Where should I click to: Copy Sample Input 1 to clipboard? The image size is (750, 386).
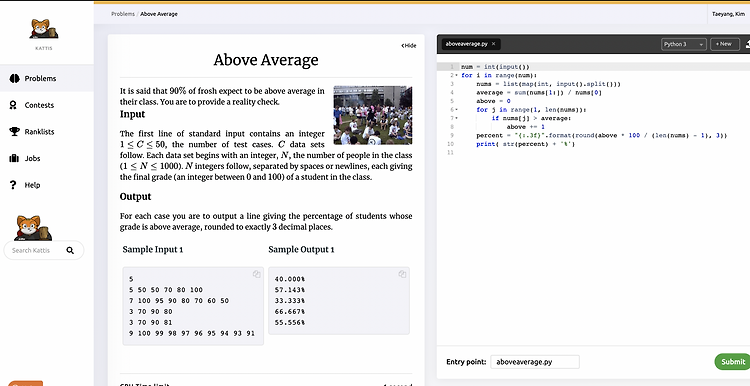[x=256, y=274]
